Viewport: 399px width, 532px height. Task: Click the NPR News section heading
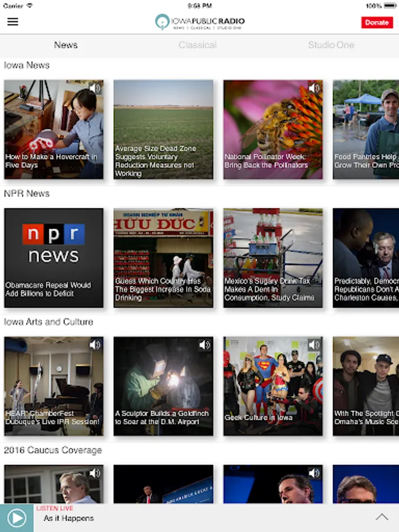click(x=27, y=193)
